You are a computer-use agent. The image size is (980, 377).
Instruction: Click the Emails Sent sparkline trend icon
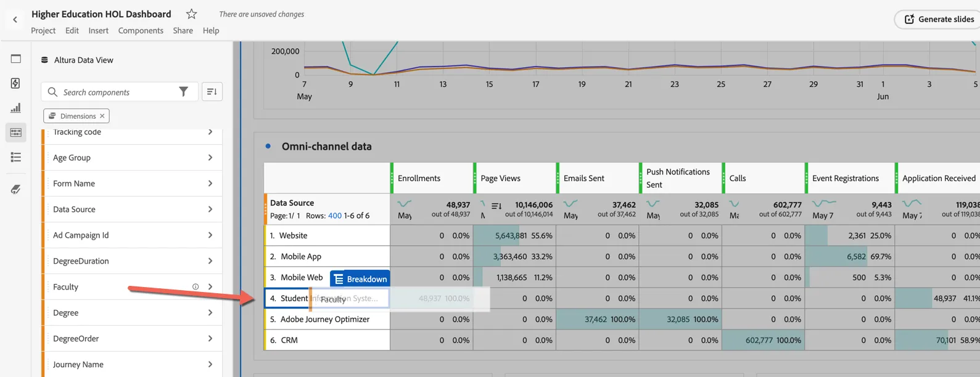(x=571, y=203)
